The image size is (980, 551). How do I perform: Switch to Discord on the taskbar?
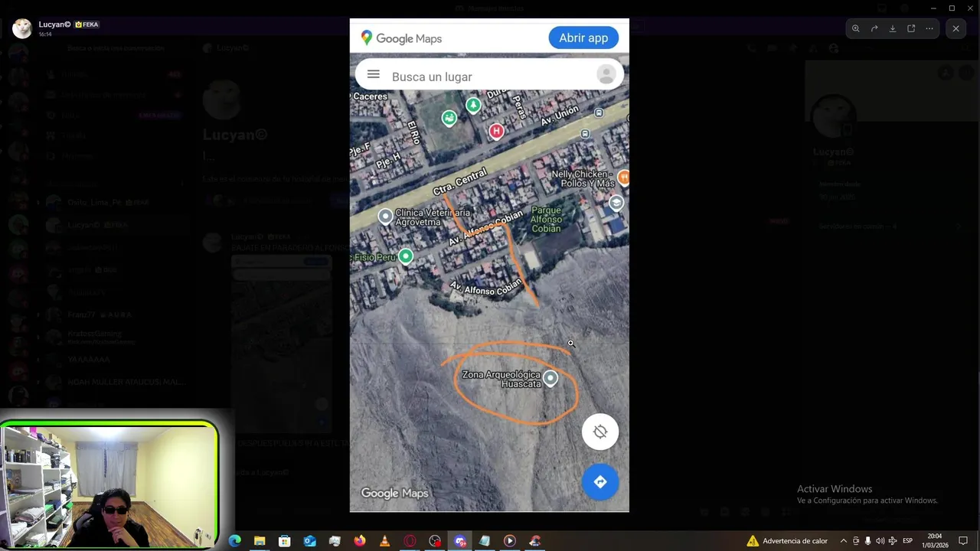point(460,541)
